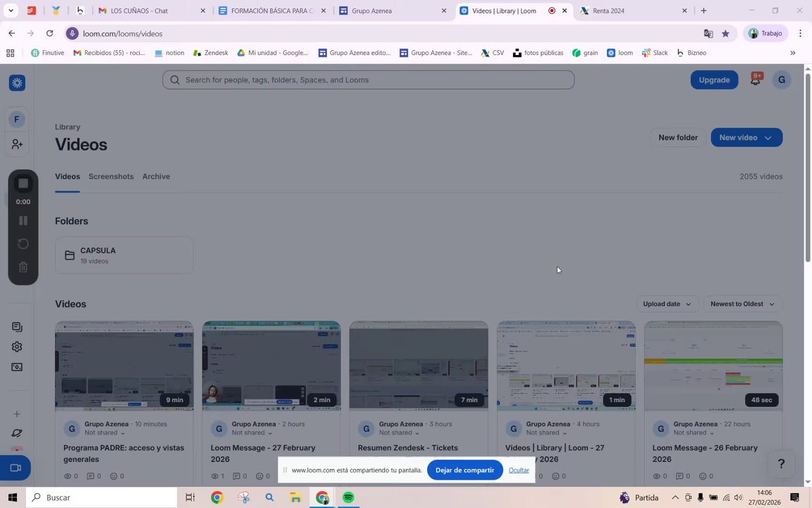812x508 pixels.
Task: Open Chrome three-dot menu
Action: (x=800, y=33)
